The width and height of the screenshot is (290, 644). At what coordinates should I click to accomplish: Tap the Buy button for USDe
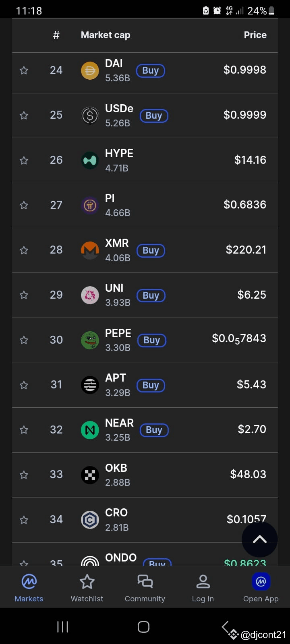coord(154,116)
